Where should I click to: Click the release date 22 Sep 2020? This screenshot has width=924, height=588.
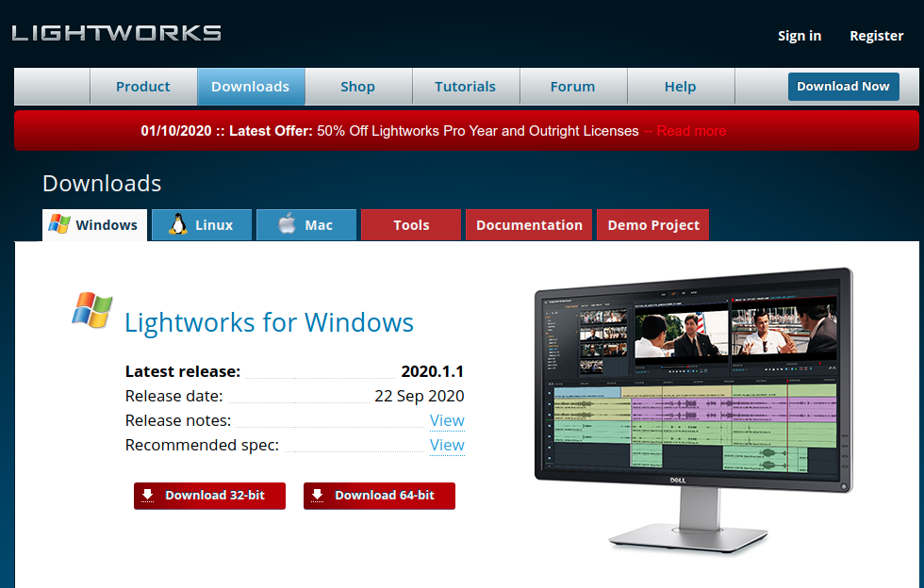click(420, 396)
